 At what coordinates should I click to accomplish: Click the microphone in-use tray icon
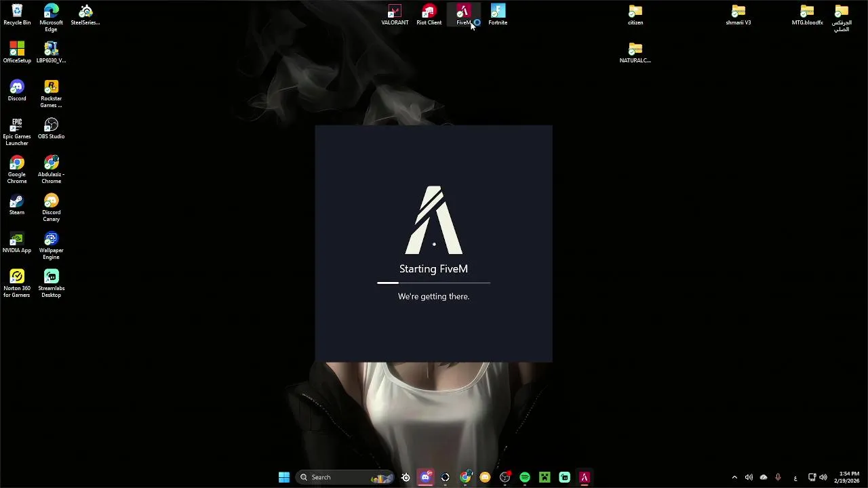click(x=778, y=477)
